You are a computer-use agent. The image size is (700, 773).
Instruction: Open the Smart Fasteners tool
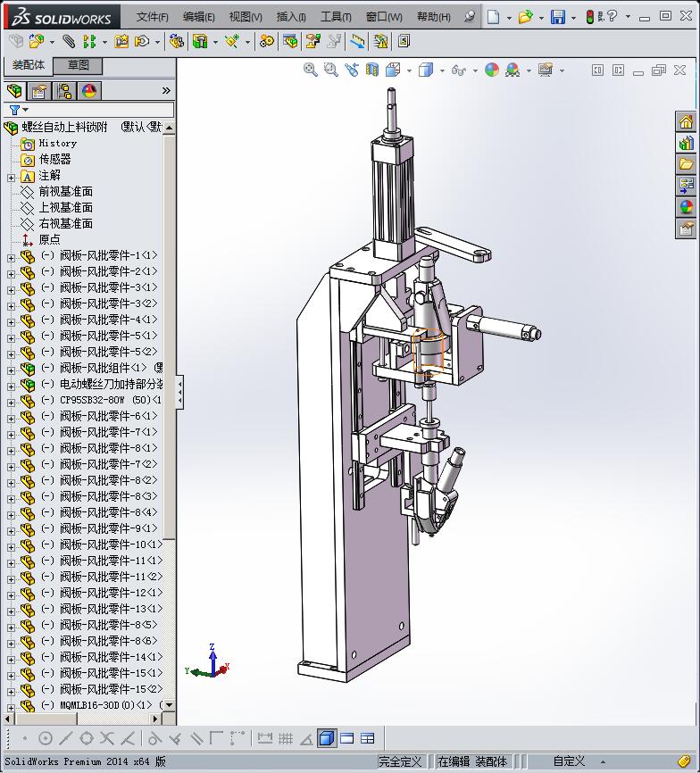[x=121, y=41]
